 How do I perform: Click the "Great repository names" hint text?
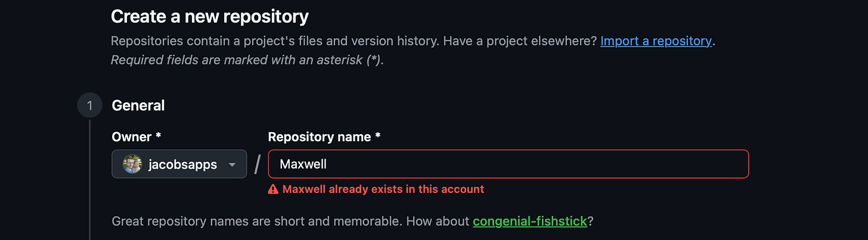[291, 222]
